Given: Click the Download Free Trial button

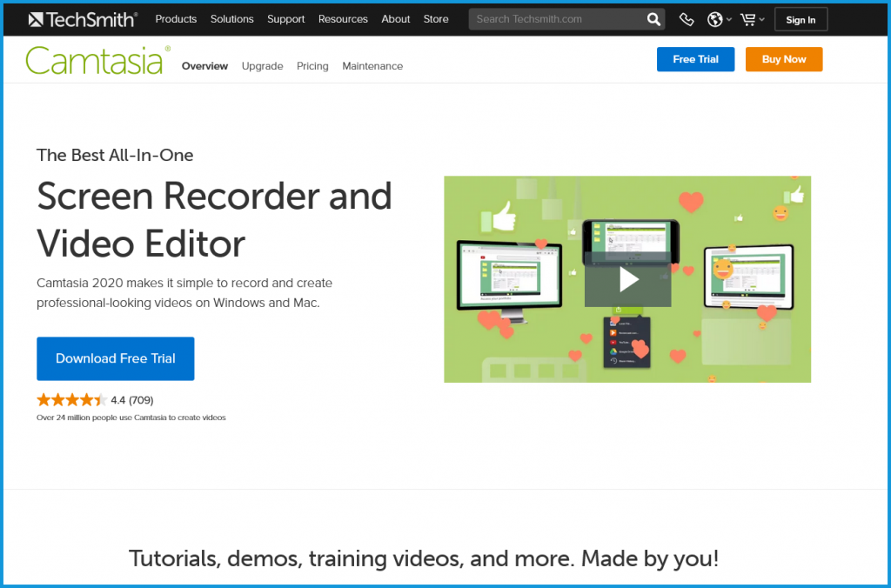Looking at the screenshot, I should 116,358.
